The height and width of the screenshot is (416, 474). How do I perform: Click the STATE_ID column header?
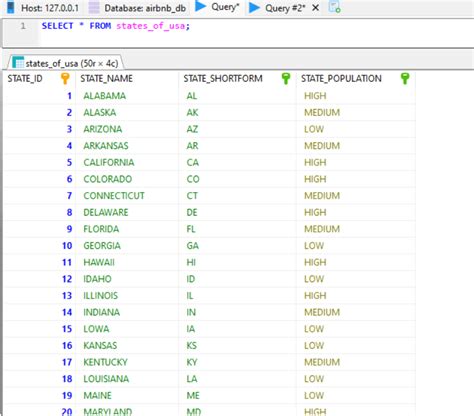(x=25, y=79)
